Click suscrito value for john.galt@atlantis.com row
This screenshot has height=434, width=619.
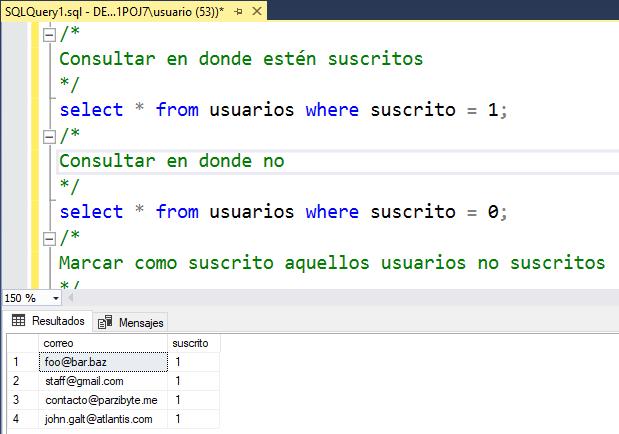[x=193, y=419]
